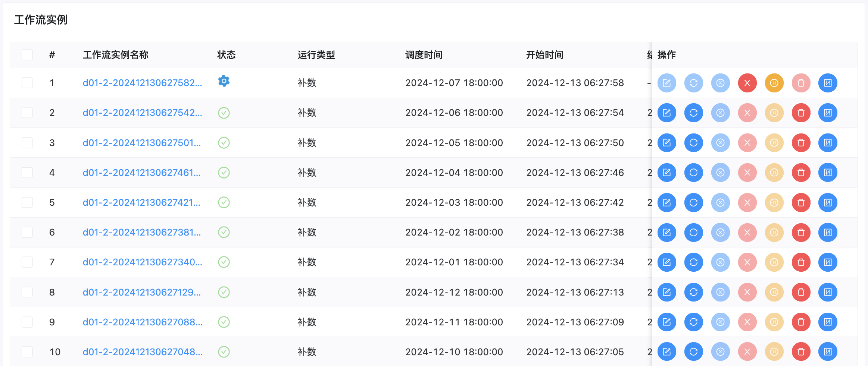The image size is (868, 366).
Task: Rerun the workflow instance in row 6
Action: coord(693,232)
